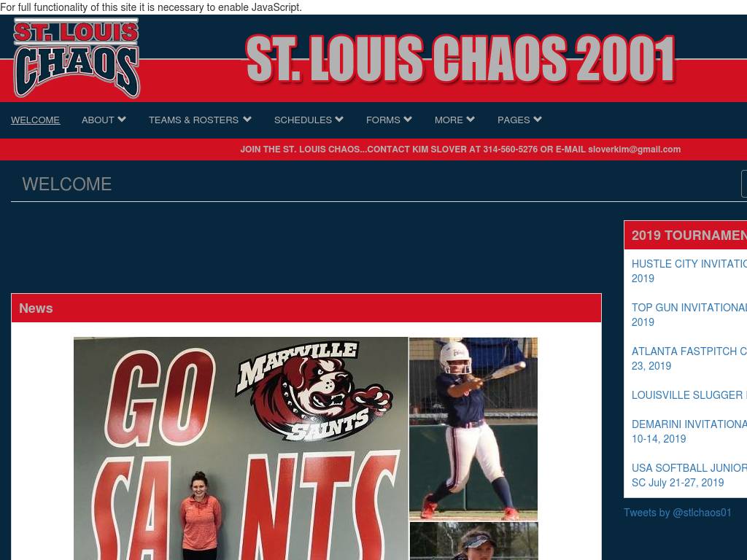This screenshot has width=747, height=560.
Task: Open the Louisville Slugger tournament link
Action: tap(687, 395)
